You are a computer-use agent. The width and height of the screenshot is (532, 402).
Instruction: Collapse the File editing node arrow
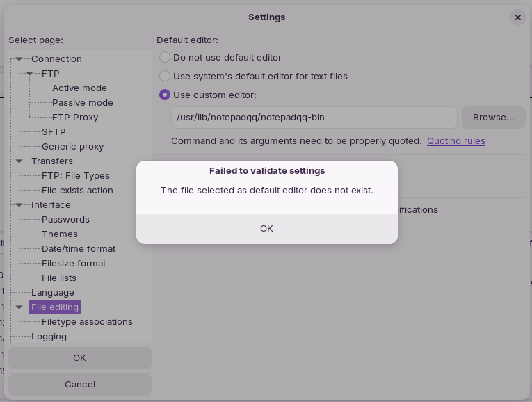19,307
